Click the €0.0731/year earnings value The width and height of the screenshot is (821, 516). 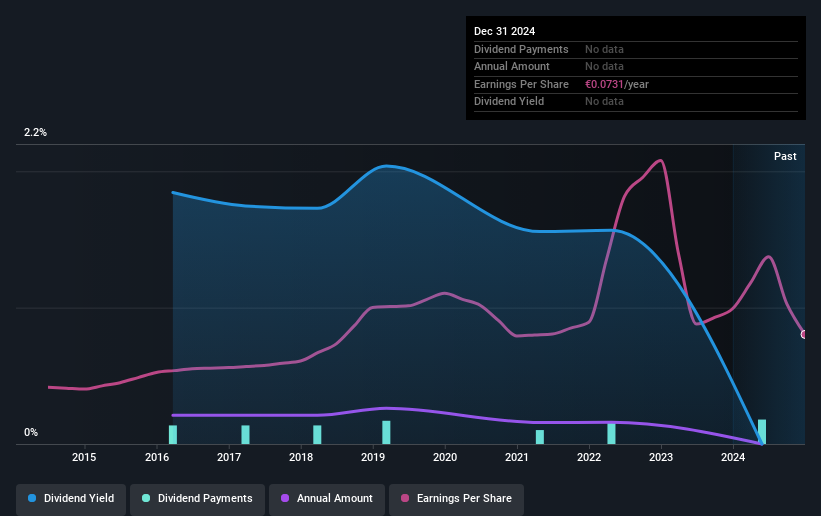(617, 84)
